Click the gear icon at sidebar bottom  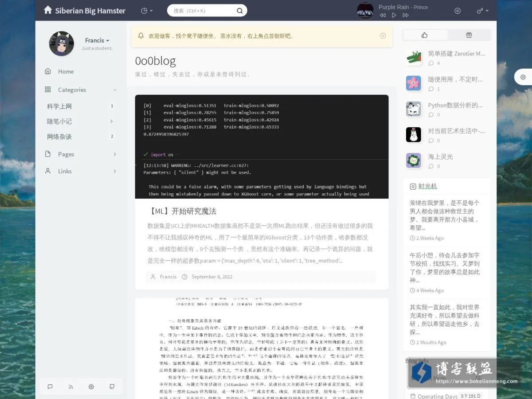click(91, 387)
